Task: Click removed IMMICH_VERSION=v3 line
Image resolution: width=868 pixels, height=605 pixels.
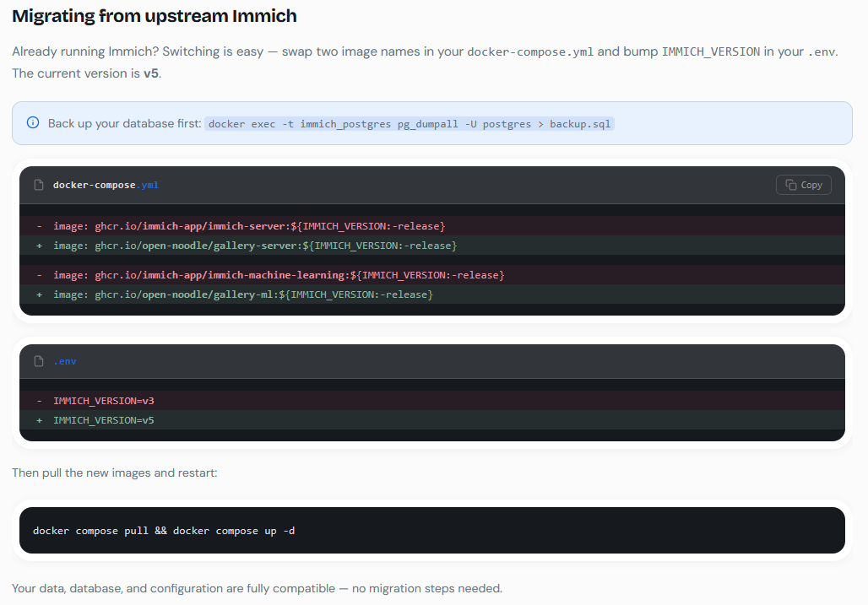Action: [431, 401]
